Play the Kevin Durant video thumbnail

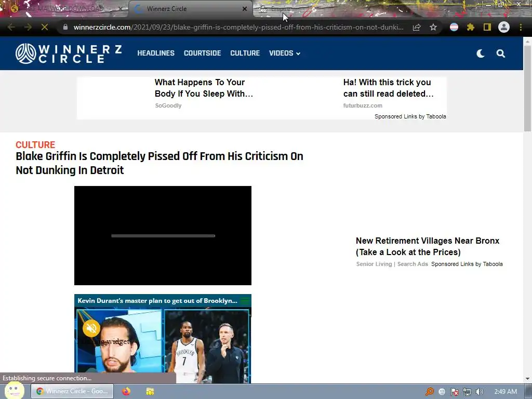tap(163, 344)
